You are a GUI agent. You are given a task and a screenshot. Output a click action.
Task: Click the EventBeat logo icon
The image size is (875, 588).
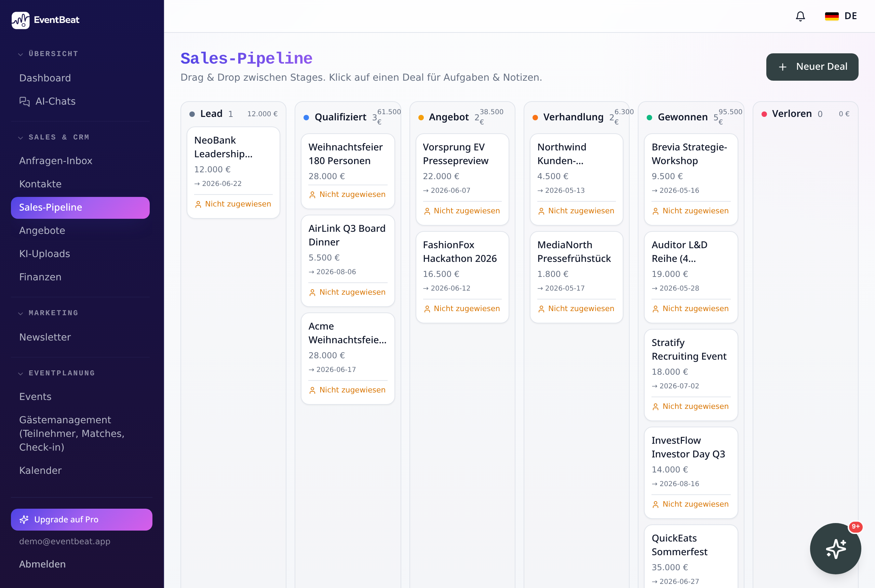21,20
